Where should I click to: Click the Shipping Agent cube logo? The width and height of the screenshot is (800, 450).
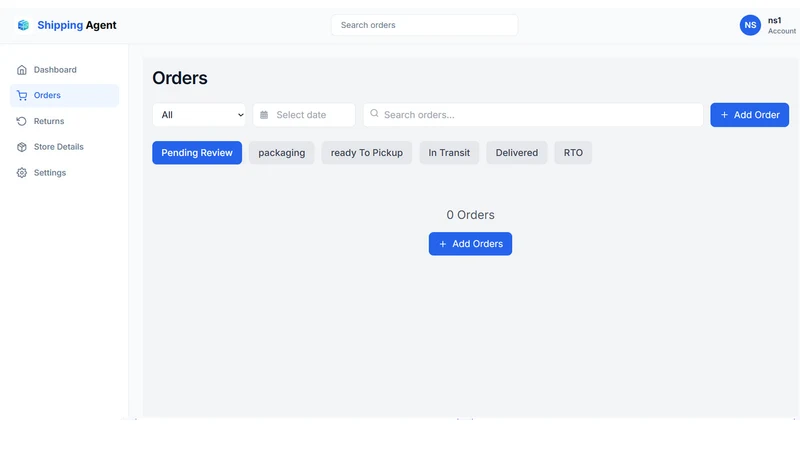(23, 25)
